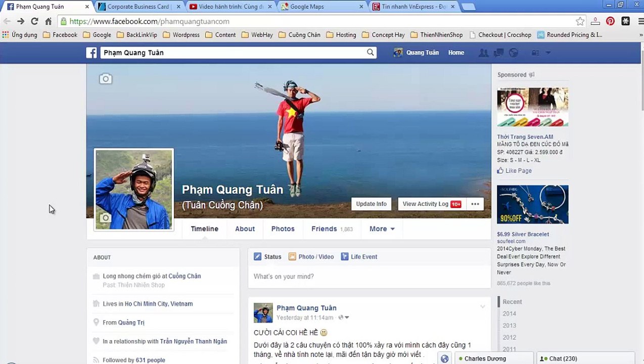Viewport: 644px width, 364px height.
Task: Switch to Tin nhanh VnExpress tab
Action: coord(413,7)
